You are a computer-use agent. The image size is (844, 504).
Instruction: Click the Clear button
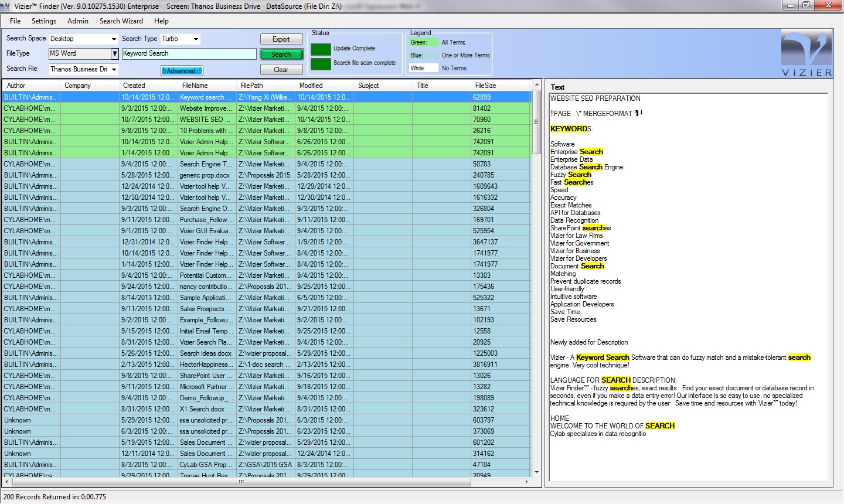(281, 70)
